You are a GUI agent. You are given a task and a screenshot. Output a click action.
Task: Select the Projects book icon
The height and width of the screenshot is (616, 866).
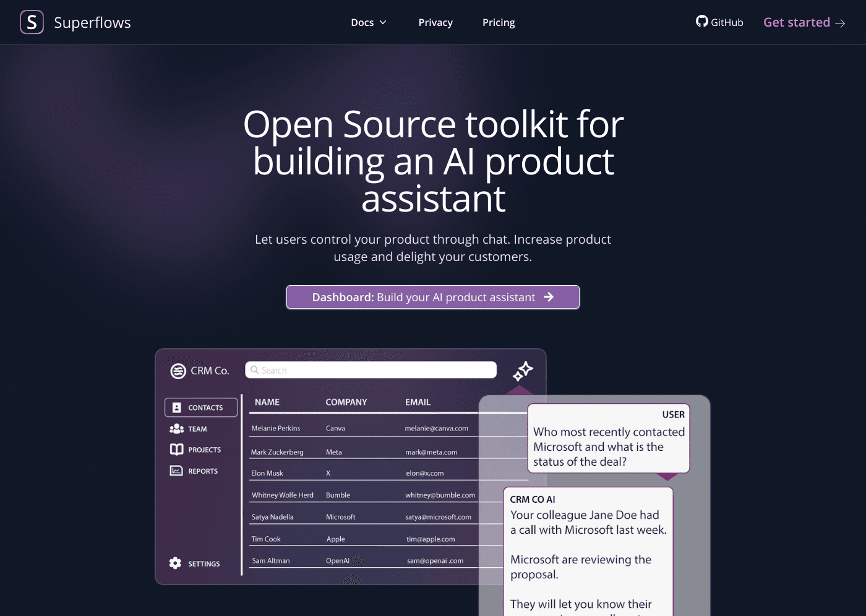click(177, 450)
